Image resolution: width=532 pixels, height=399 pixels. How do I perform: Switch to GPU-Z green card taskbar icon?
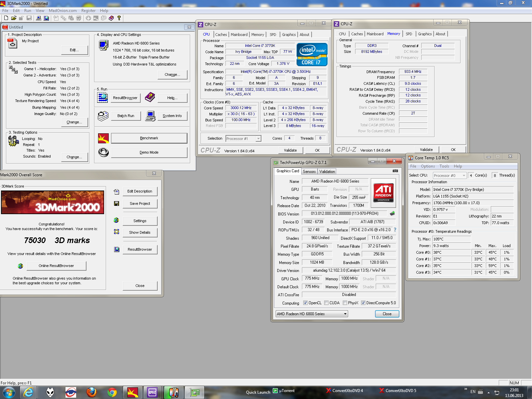[195, 392]
